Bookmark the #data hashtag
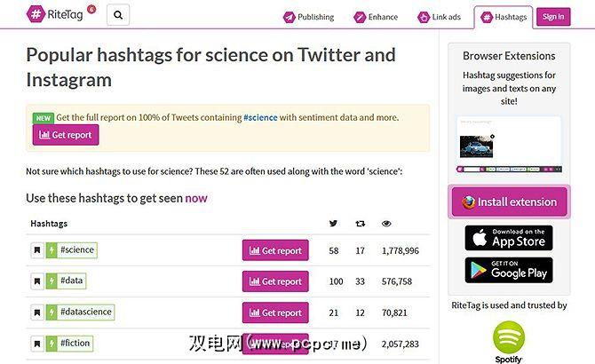Viewport: 595px width, 364px height. click(x=37, y=281)
